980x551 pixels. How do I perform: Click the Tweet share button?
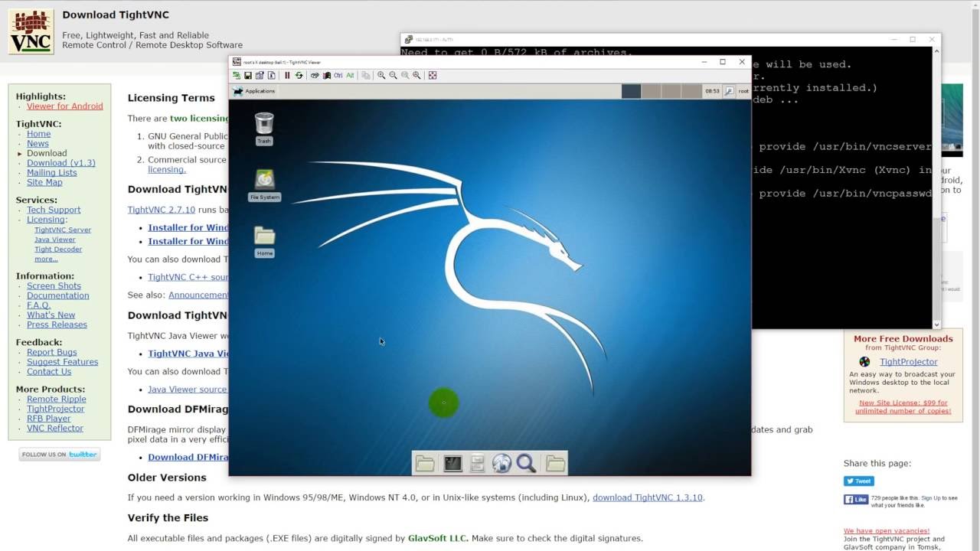pos(859,481)
